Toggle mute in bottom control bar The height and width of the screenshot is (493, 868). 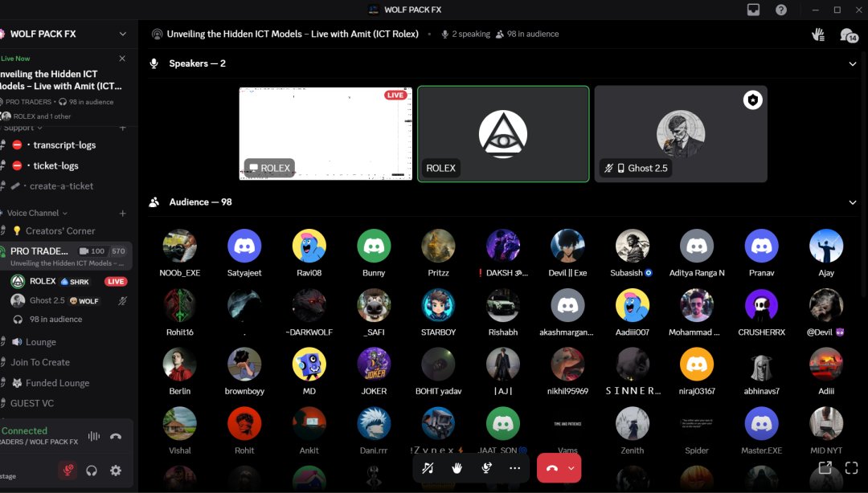428,468
